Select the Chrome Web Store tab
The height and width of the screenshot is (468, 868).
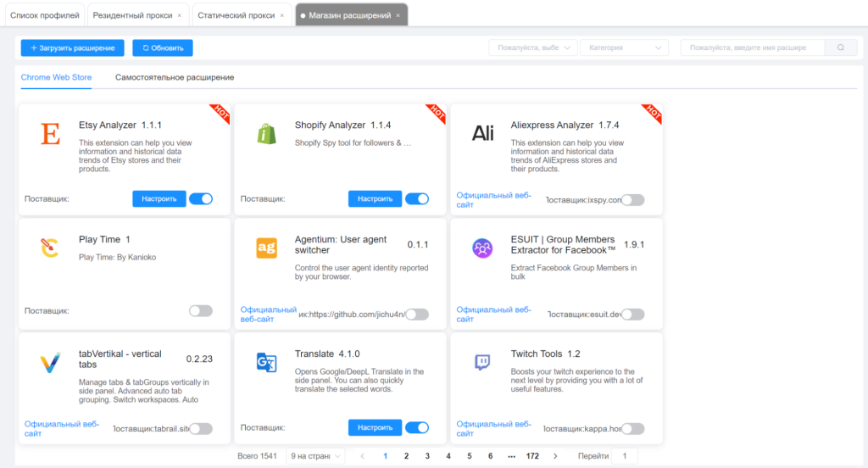coord(57,77)
